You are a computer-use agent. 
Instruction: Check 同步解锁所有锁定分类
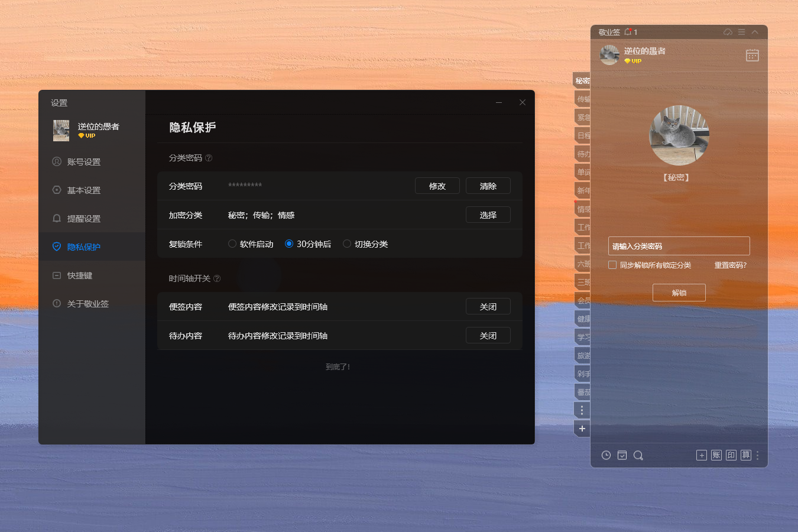point(612,265)
